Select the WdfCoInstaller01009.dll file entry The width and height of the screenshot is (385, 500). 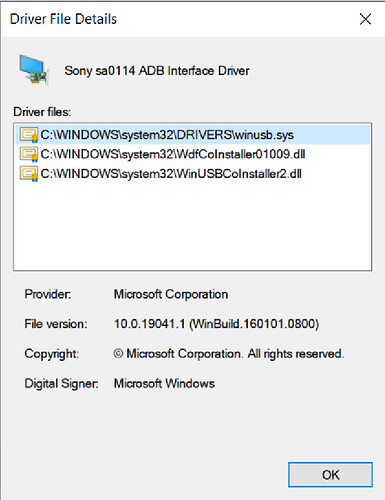click(193, 154)
